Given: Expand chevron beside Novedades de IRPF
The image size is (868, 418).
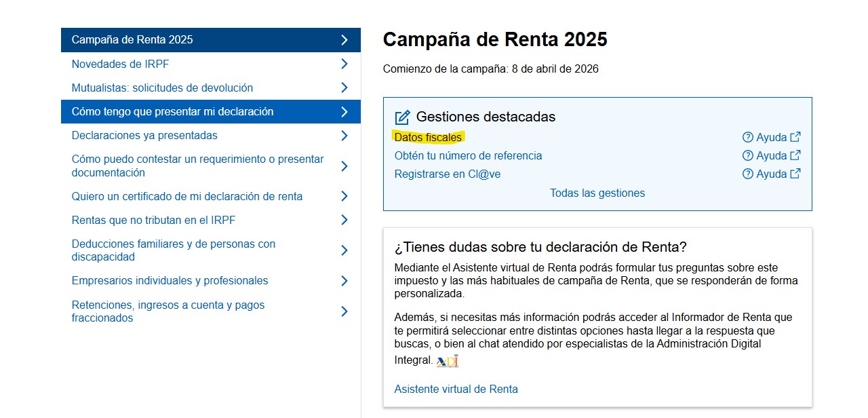Looking at the screenshot, I should tap(344, 64).
